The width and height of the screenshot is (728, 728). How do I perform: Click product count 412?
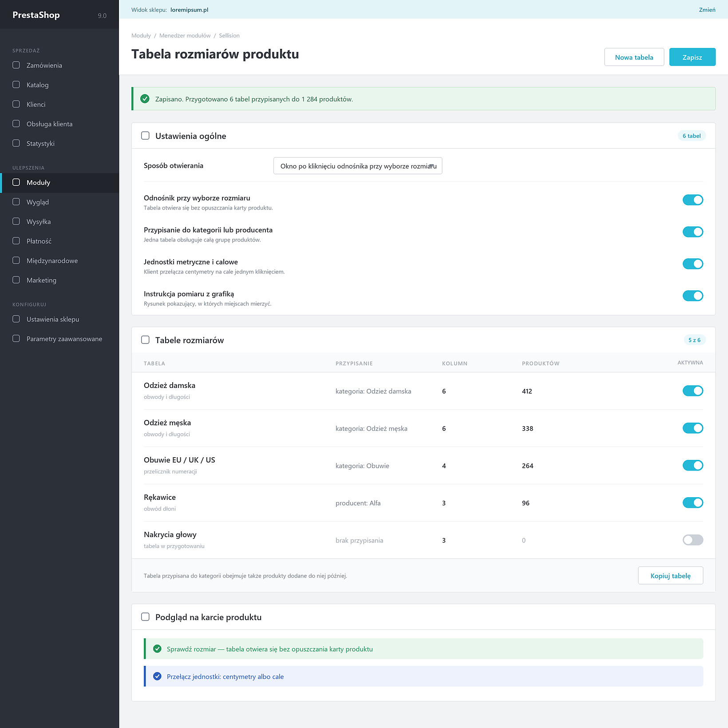pos(527,391)
